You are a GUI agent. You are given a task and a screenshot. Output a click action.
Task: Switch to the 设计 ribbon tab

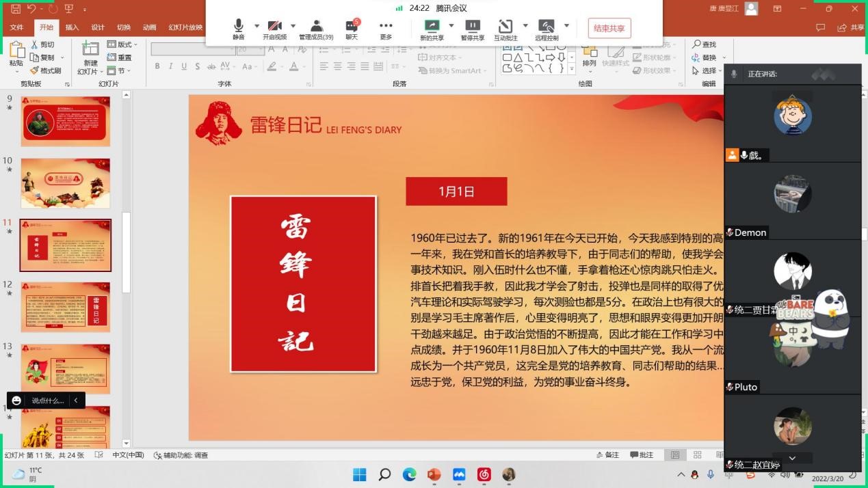(98, 27)
